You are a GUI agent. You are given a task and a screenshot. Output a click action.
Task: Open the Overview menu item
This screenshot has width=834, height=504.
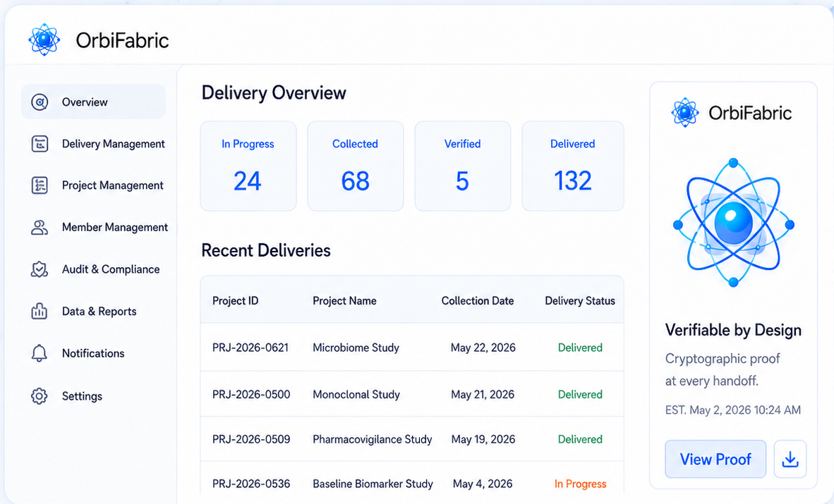(94, 102)
